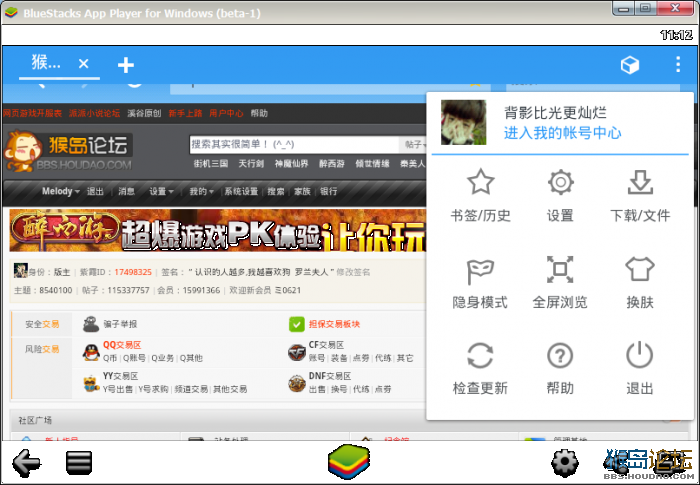The height and width of the screenshot is (485, 700).
Task: Open 系统设置 in forum nav bar
Action: click(x=241, y=192)
